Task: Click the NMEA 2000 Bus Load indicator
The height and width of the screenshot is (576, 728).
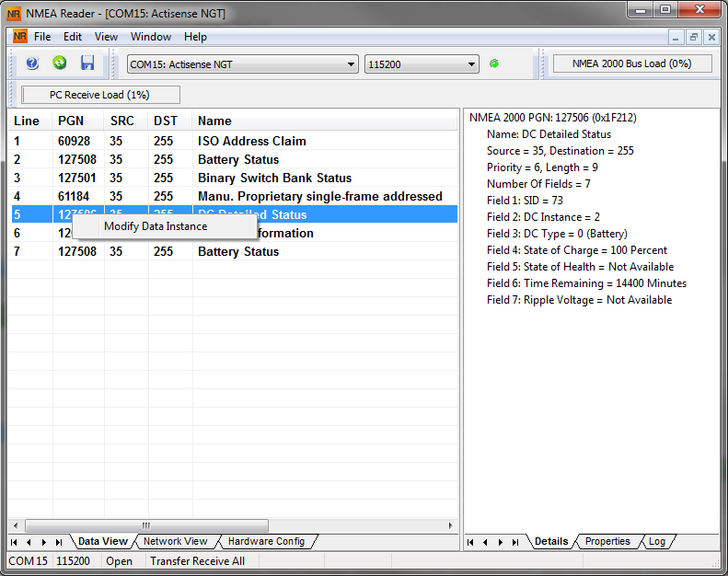Action: [631, 63]
